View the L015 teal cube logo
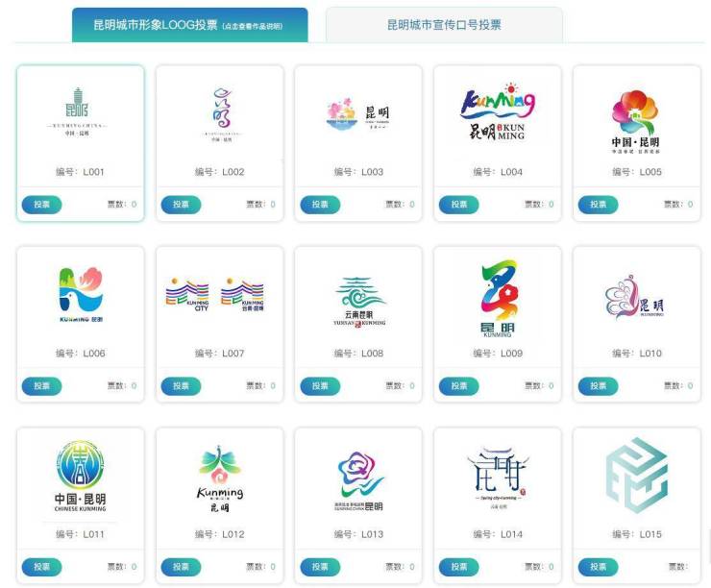 point(637,476)
